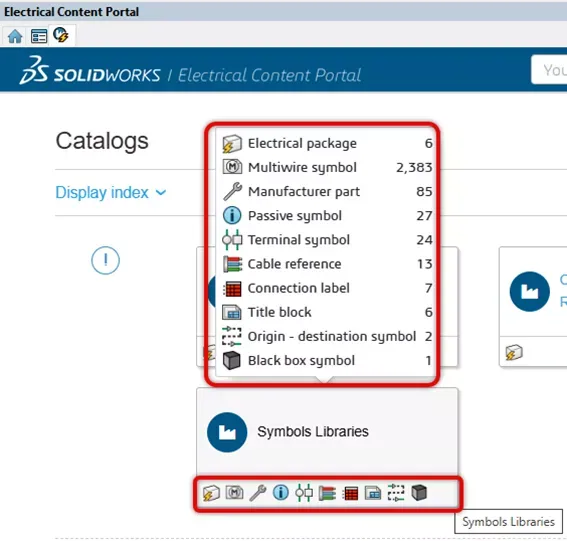Click the search field in the header

tap(549, 70)
